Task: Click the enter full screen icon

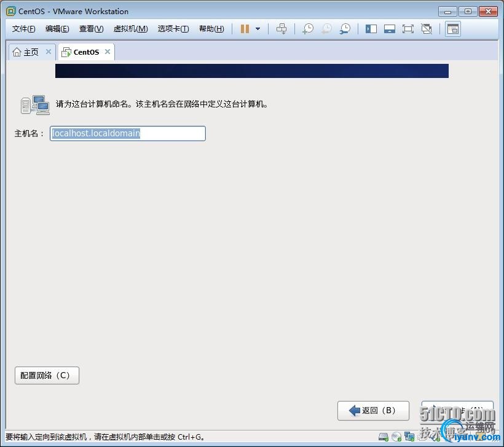Action: pyautogui.click(x=408, y=29)
